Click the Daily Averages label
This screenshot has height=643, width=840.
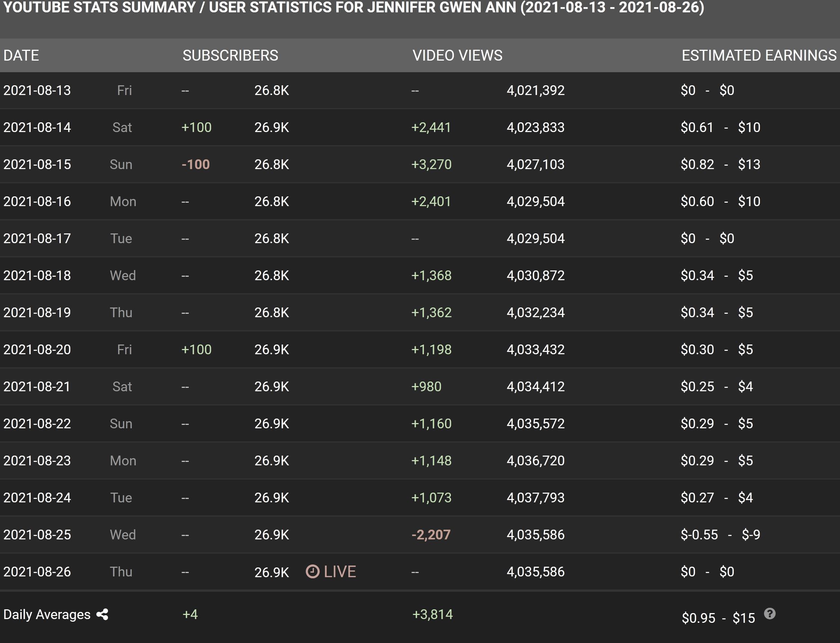click(x=47, y=615)
